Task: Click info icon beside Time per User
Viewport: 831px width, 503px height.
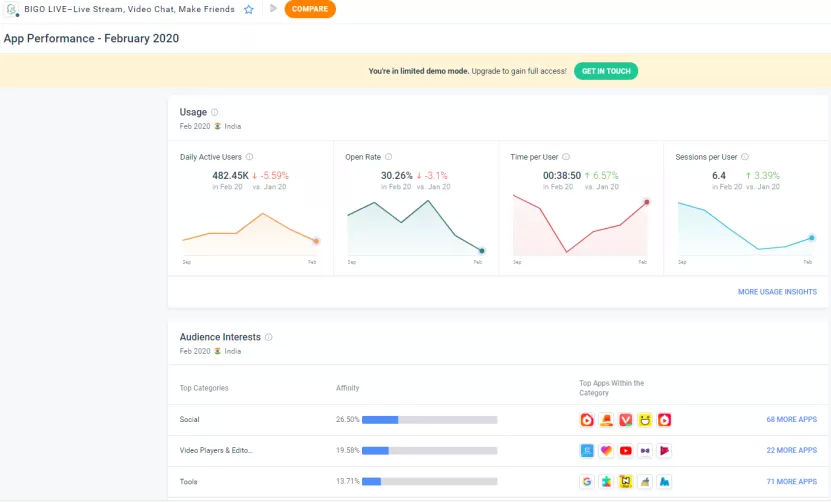Action: pos(566,157)
